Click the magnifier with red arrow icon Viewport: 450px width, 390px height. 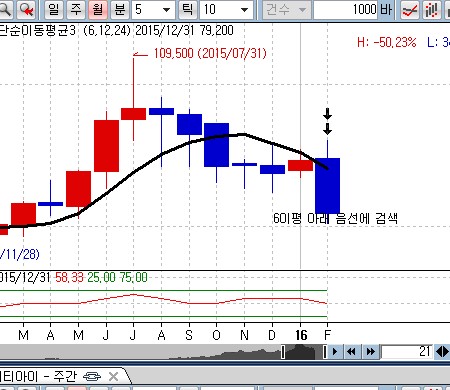click(x=27, y=10)
